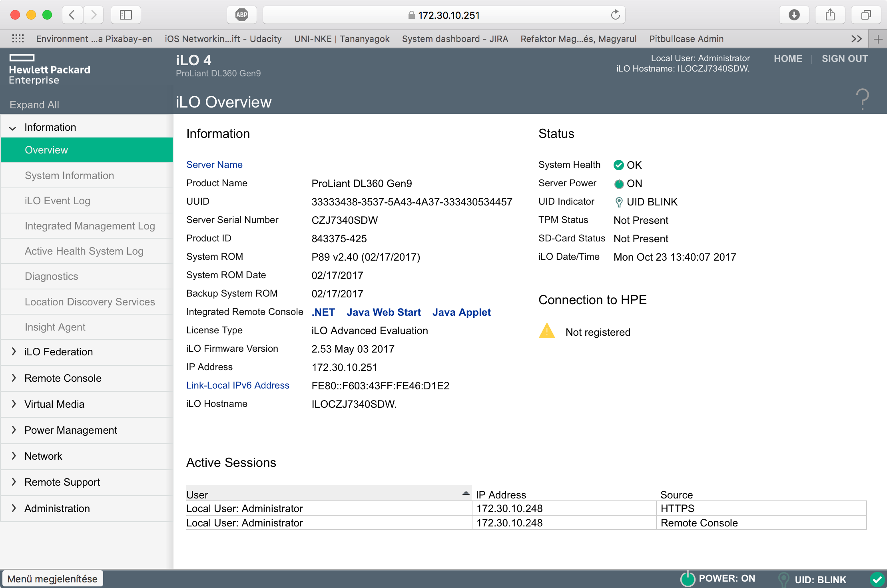This screenshot has width=887, height=588.
Task: Open the downloads button in toolbar
Action: [x=794, y=15]
